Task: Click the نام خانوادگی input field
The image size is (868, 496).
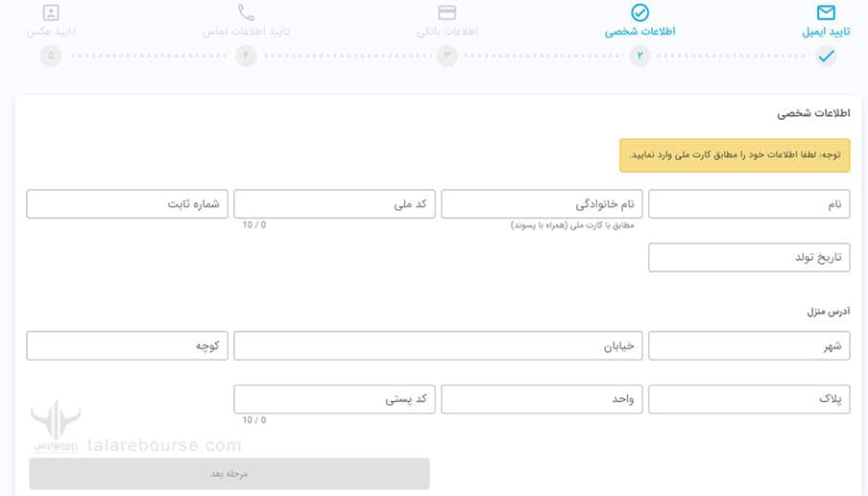Action: (x=542, y=204)
